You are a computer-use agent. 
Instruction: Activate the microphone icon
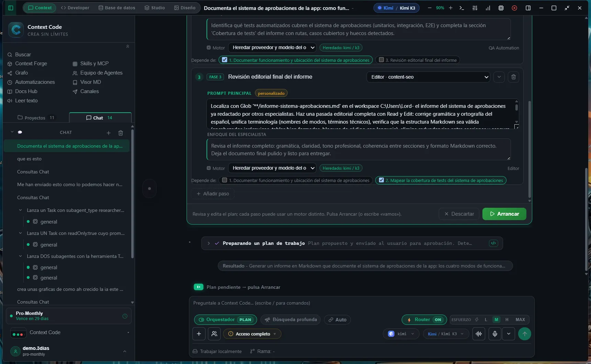(x=495, y=334)
